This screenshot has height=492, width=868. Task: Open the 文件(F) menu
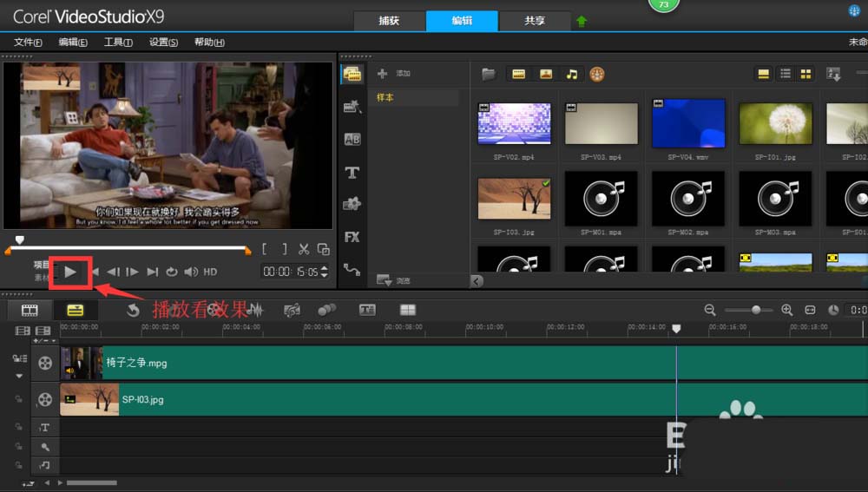[x=28, y=42]
